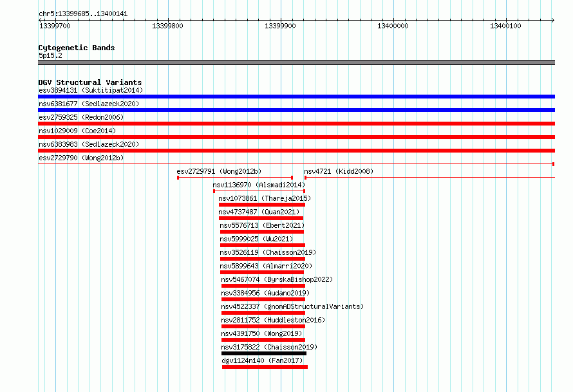Screen dimensions: 573x392
Task: Click the red bar under nsv5467074
Action: pyautogui.click(x=263, y=286)
